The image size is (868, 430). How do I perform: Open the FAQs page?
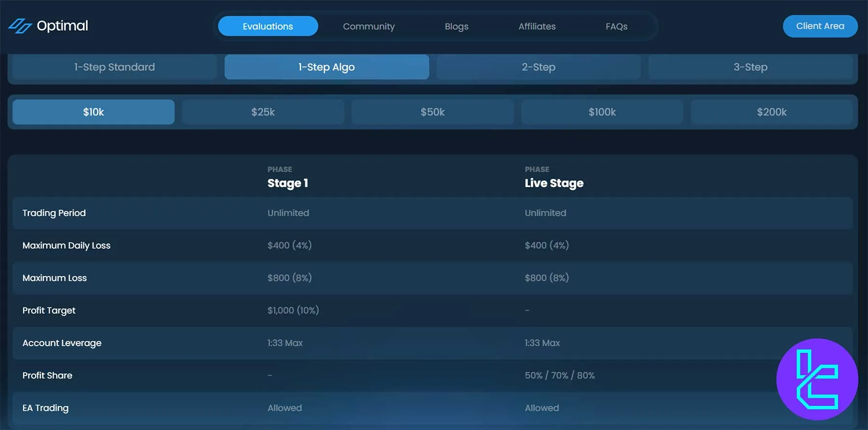click(x=616, y=27)
